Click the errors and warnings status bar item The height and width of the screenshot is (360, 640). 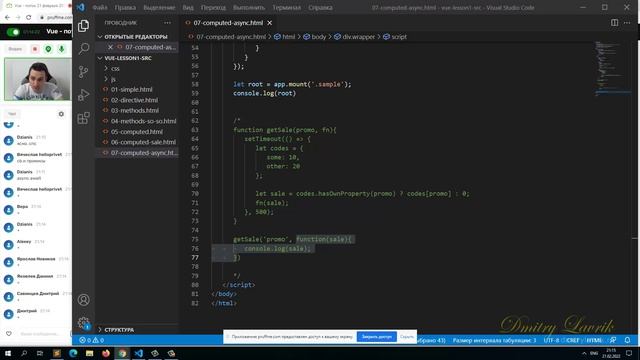[92, 340]
